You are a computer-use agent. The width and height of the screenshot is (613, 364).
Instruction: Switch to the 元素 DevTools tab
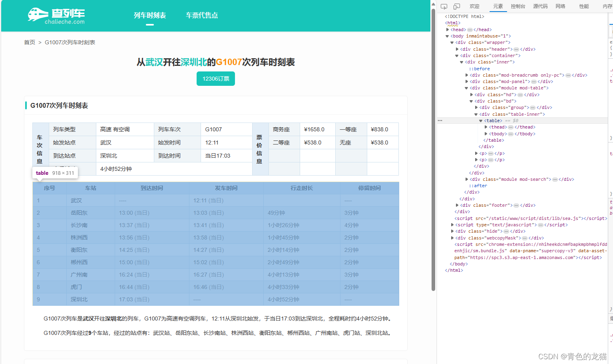(498, 6)
